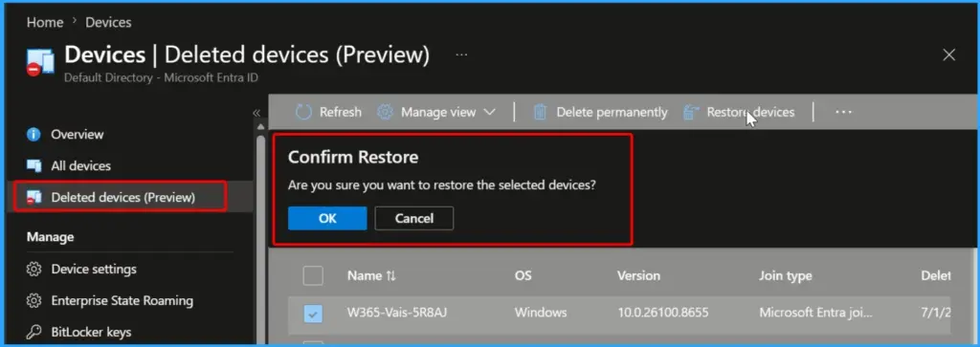The image size is (980, 347).
Task: Open BitLocker keys menu item
Action: (91, 332)
